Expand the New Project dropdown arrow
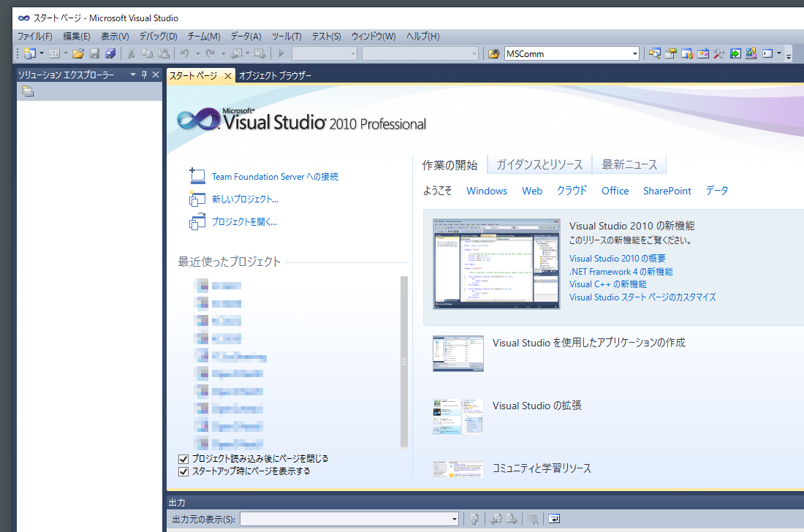Screen dimensions: 804x532 click(42, 53)
